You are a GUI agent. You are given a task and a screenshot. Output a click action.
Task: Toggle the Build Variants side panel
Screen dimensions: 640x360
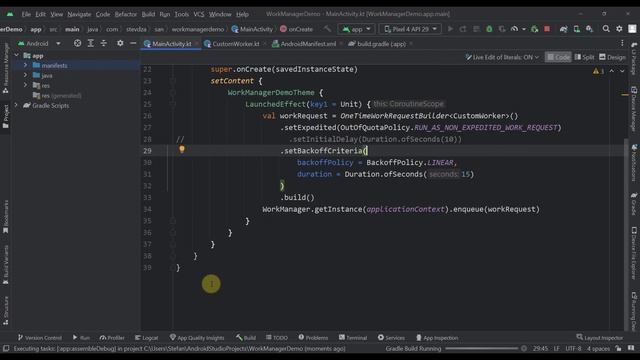point(6,264)
